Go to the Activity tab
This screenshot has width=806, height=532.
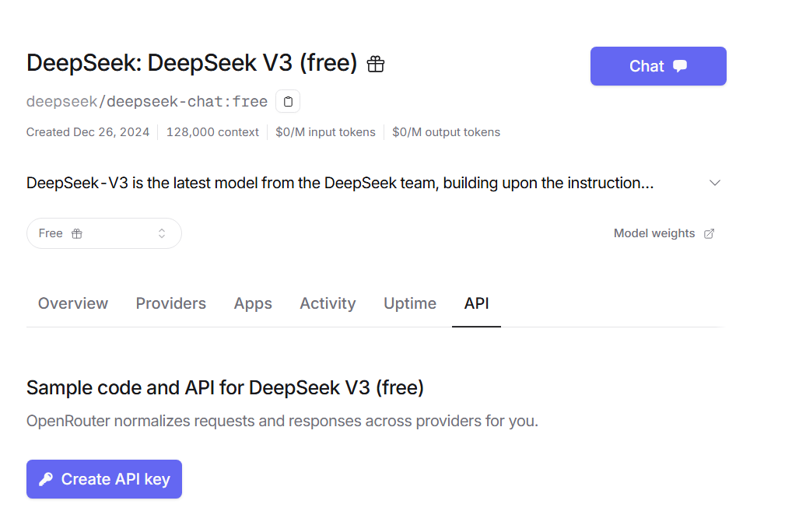(x=328, y=303)
